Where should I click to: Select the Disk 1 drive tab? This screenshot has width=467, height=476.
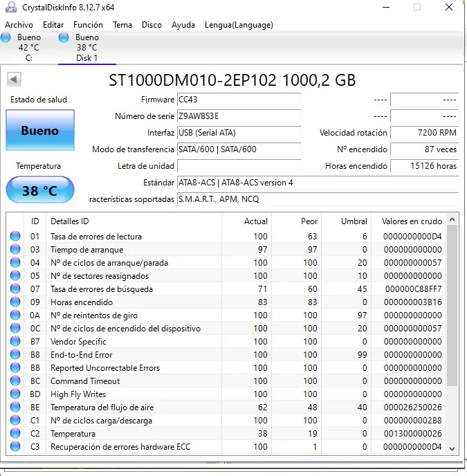click(87, 47)
